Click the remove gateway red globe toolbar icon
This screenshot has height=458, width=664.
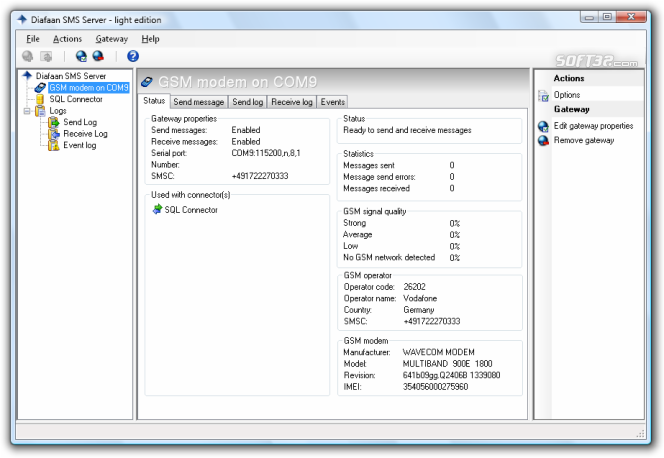pos(98,56)
